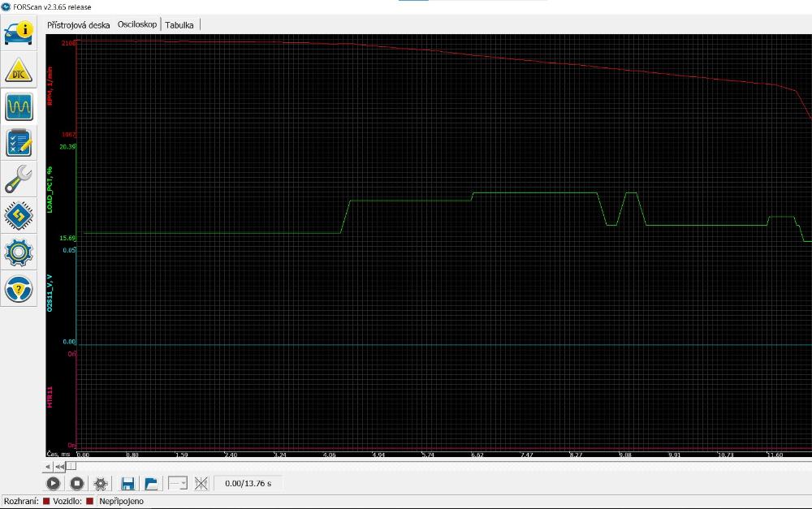Viewport: 812px width, 509px height.
Task: Open the gear settings section
Action: coord(18,252)
